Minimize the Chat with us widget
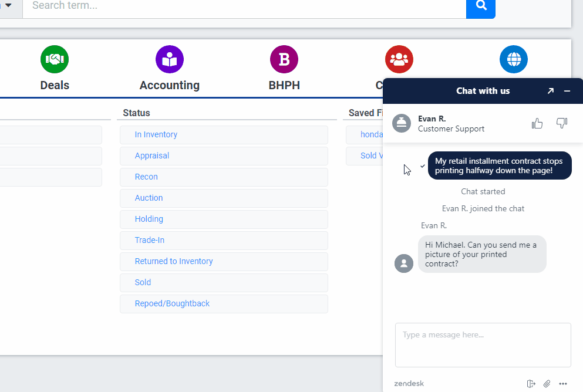 (567, 91)
